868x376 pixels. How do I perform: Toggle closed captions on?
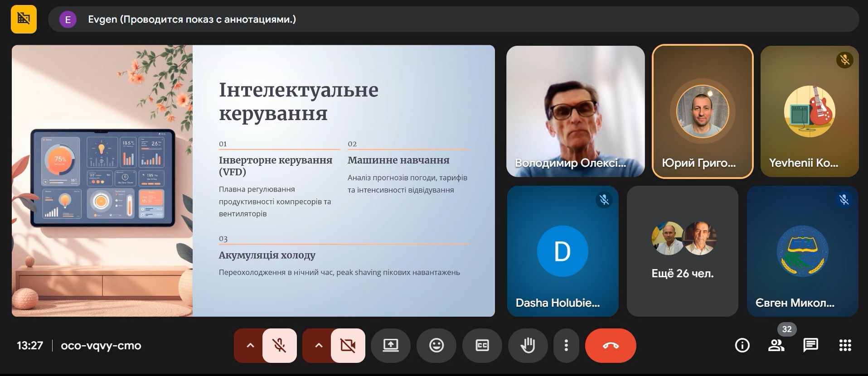pyautogui.click(x=482, y=346)
